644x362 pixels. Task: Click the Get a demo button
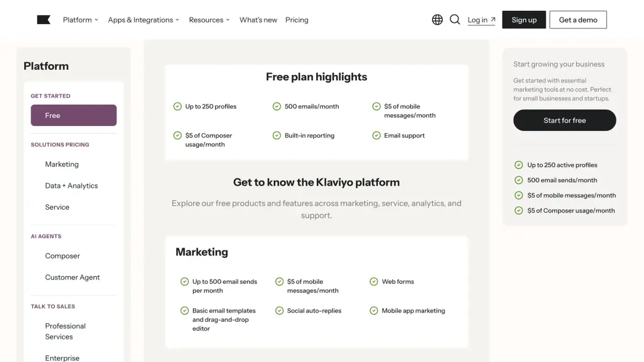pos(578,20)
